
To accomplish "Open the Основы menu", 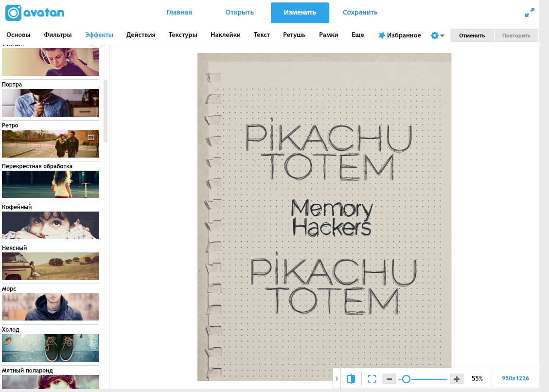I will [18, 35].
